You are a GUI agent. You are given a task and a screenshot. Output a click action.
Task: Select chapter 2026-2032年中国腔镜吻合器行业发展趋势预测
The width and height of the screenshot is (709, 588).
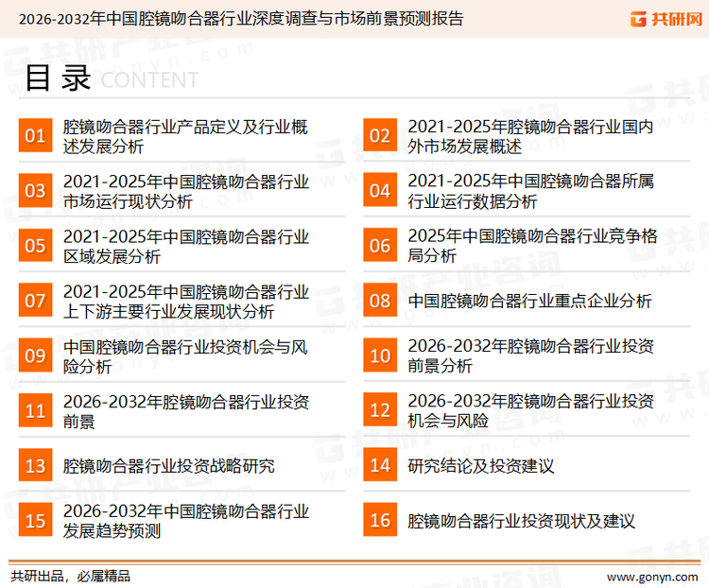tap(186, 521)
